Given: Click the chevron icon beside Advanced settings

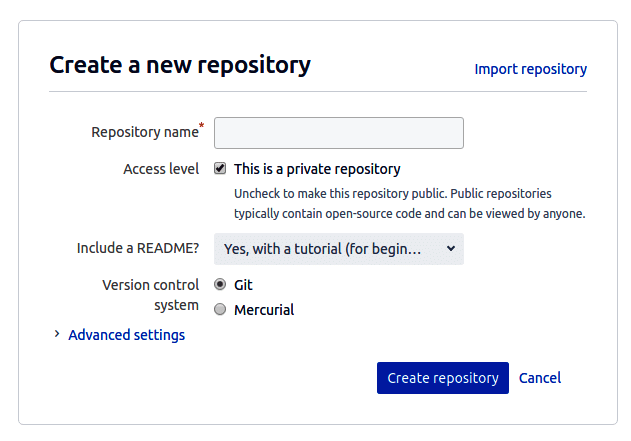Looking at the screenshot, I should (x=57, y=335).
